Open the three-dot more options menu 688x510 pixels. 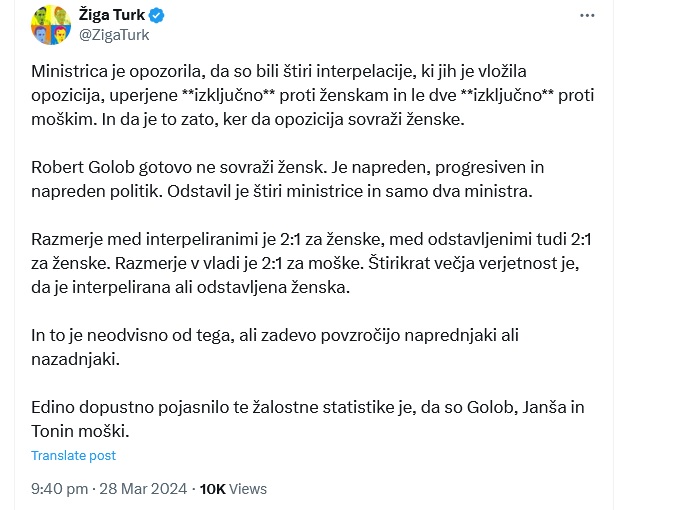pyautogui.click(x=587, y=16)
